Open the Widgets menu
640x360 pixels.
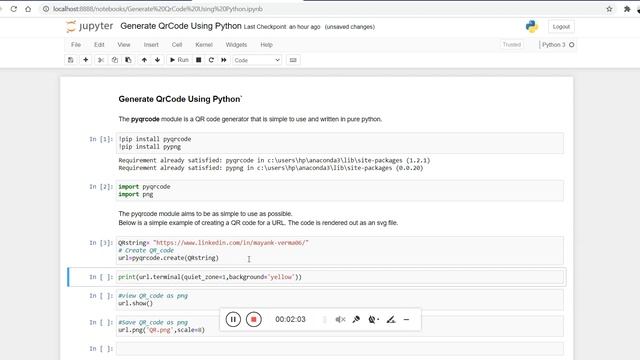click(x=236, y=45)
